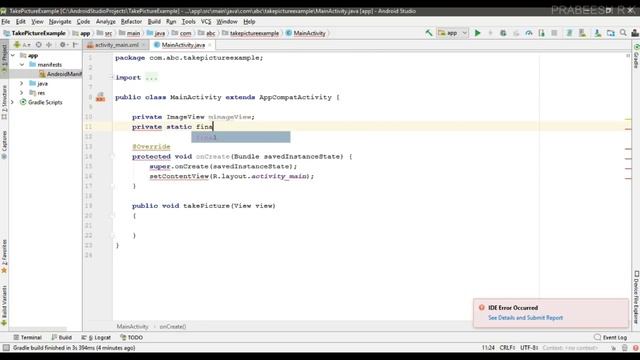Toggle the Captures side tool window tab
The image size is (640, 360).
point(4,145)
